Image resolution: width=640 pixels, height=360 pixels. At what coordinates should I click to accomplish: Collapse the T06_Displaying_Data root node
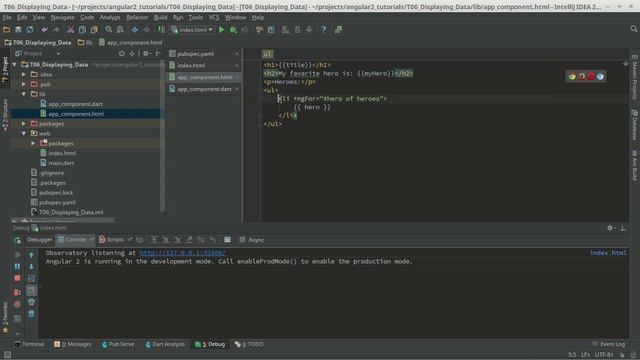click(x=15, y=64)
